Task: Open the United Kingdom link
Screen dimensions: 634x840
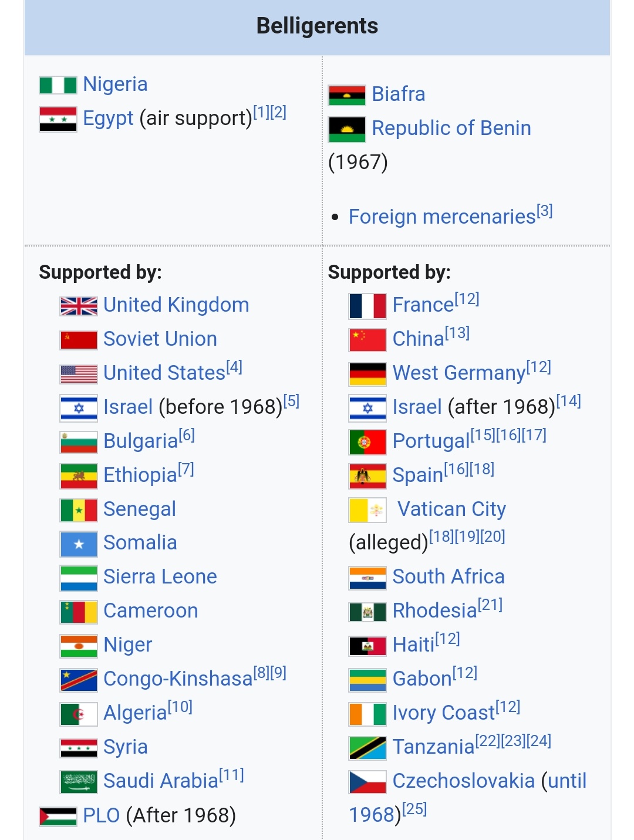Action: (x=176, y=305)
